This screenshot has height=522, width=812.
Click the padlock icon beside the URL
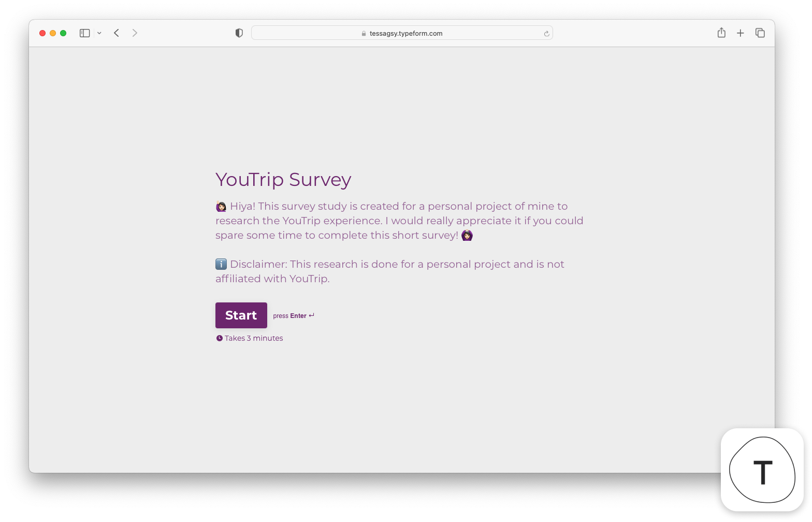363,33
